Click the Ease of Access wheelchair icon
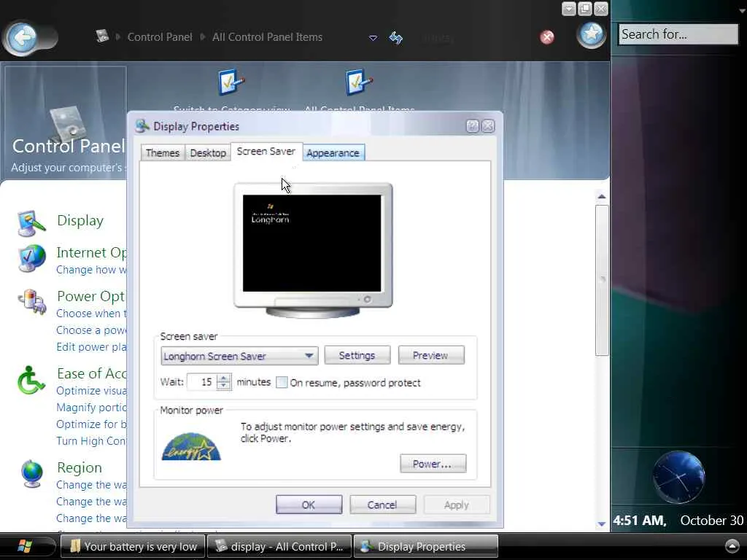This screenshot has height=560, width=747. (x=31, y=380)
